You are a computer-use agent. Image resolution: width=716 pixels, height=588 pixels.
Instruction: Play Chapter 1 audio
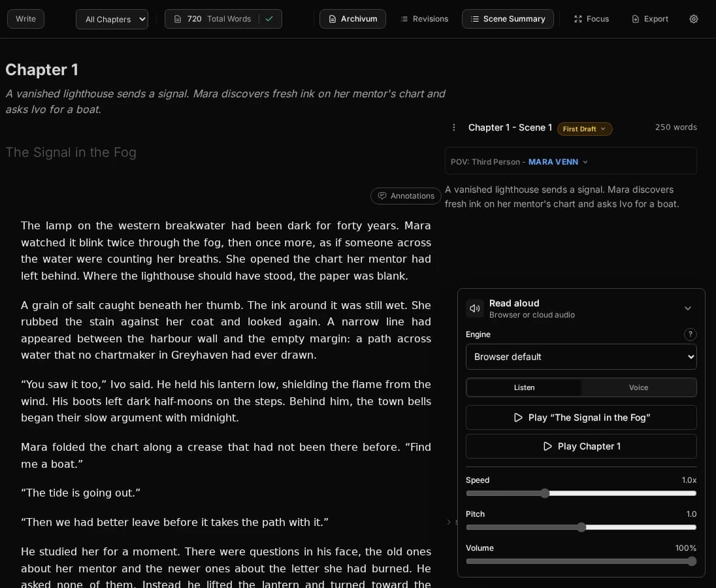[x=581, y=446]
